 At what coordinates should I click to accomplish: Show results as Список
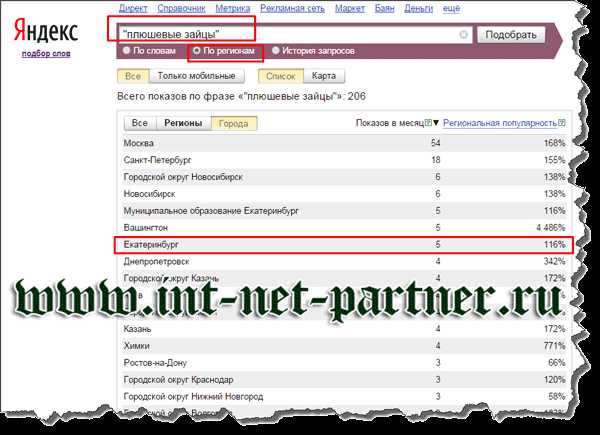pos(280,76)
